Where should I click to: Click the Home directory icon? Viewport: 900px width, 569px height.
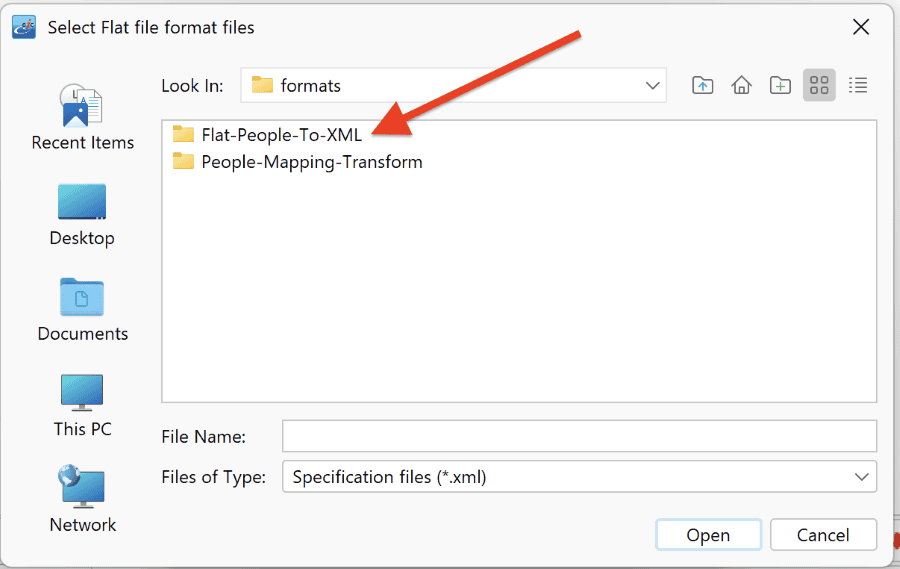click(x=741, y=86)
